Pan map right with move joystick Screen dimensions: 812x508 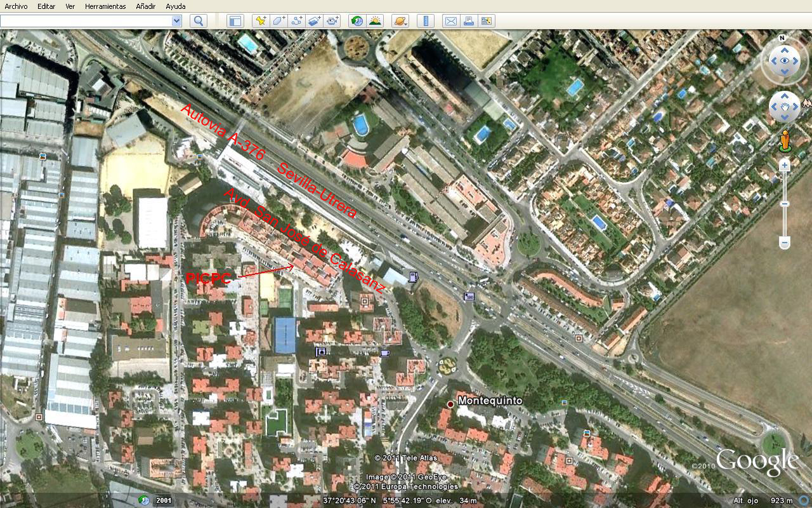[x=796, y=107]
